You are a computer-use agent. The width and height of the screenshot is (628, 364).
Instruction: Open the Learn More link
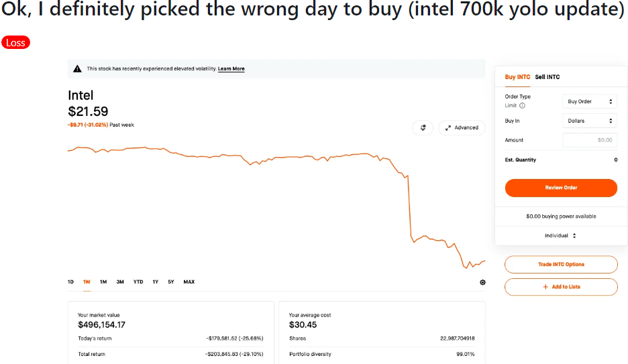[231, 69]
